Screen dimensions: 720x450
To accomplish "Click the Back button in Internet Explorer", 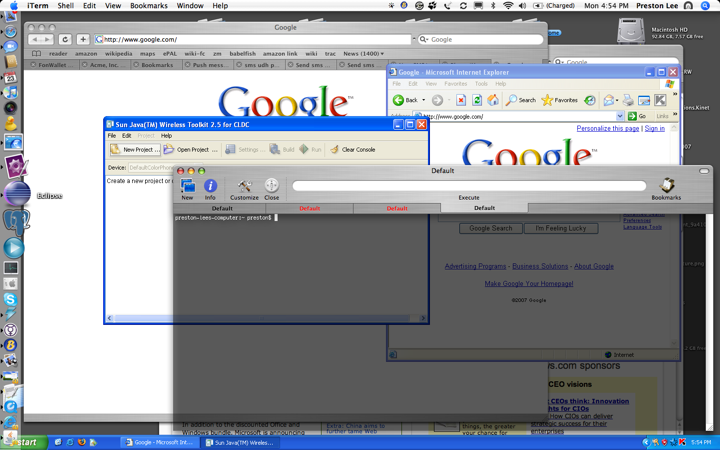I will click(406, 100).
